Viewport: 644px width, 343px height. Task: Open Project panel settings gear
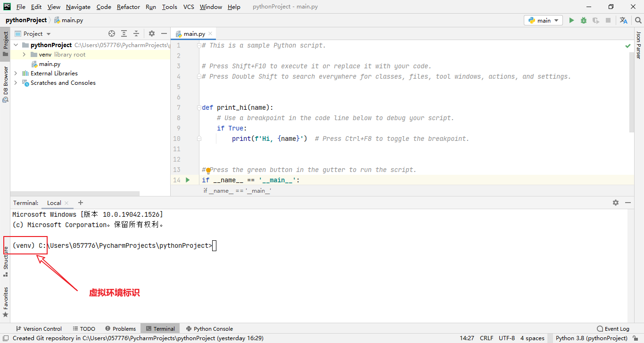point(152,33)
